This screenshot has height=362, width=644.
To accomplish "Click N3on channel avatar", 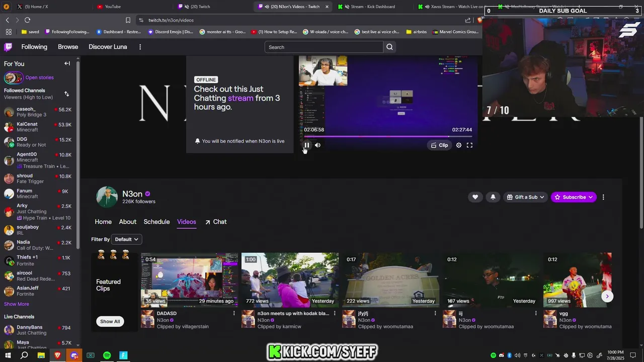I will click(107, 197).
